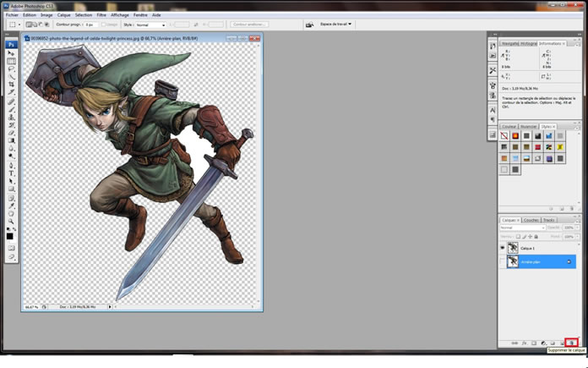Screen dimensions: 588x368
Task: Open the Actions play-button dock icon
Action: coord(493,56)
